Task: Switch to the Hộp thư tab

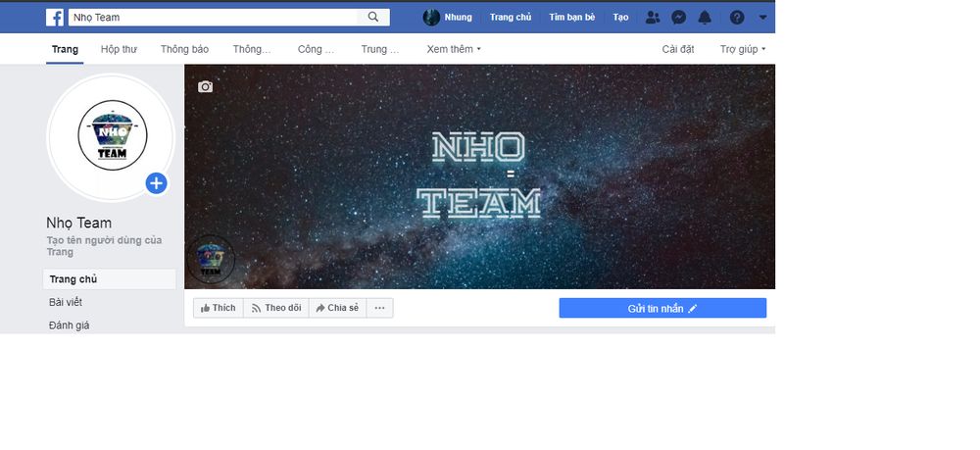Action: tap(119, 48)
